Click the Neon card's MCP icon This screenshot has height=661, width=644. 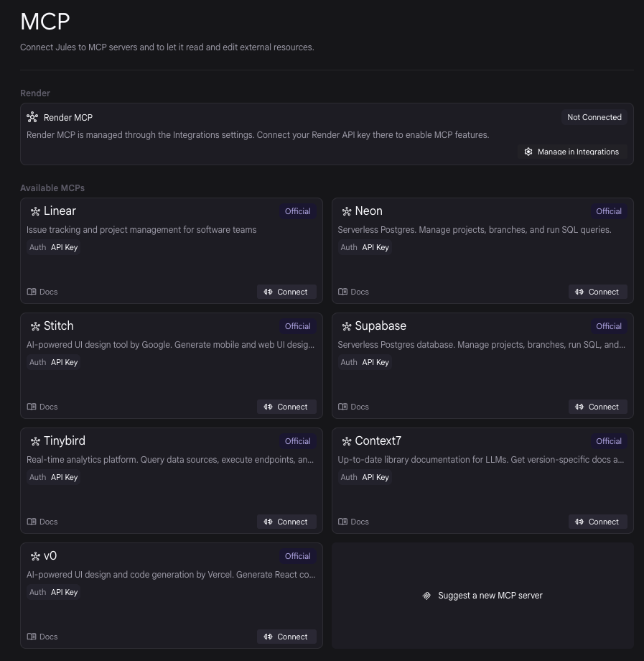(347, 211)
